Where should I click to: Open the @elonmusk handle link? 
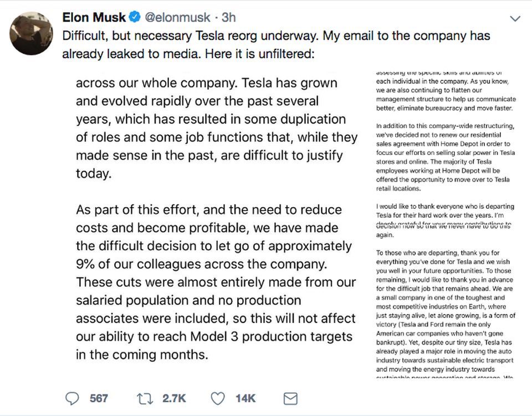(x=177, y=18)
